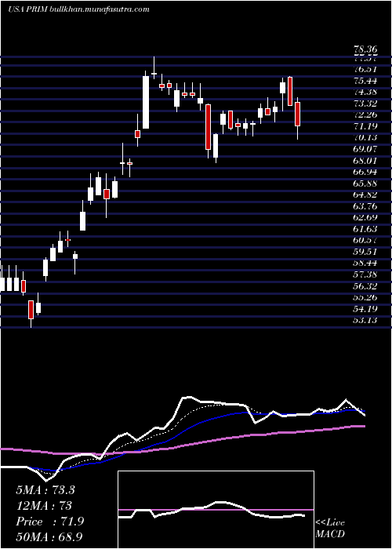The image size is (392, 549).
Task: Click the last red candlestick on the chart
Action: (x=297, y=114)
